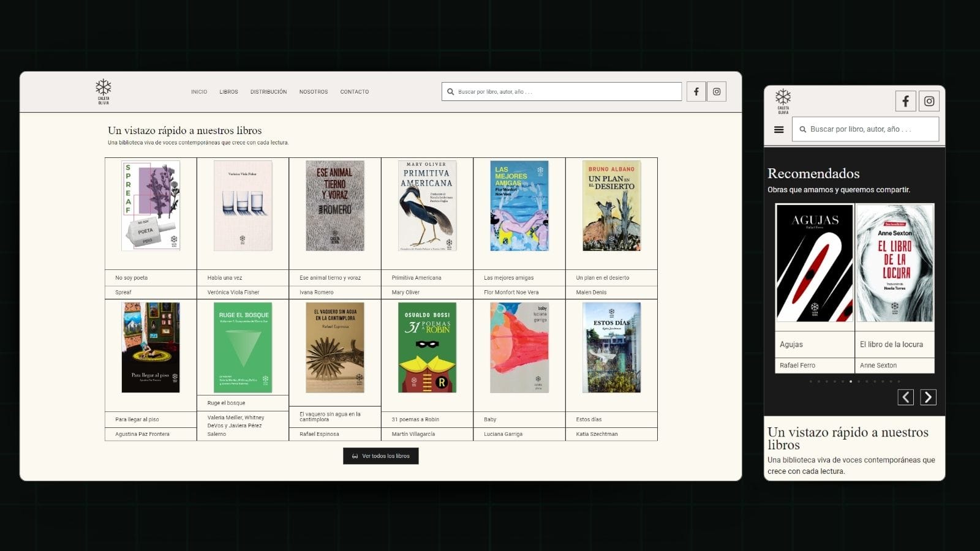
Task: Open the Primitiva Americana title link
Action: point(417,278)
